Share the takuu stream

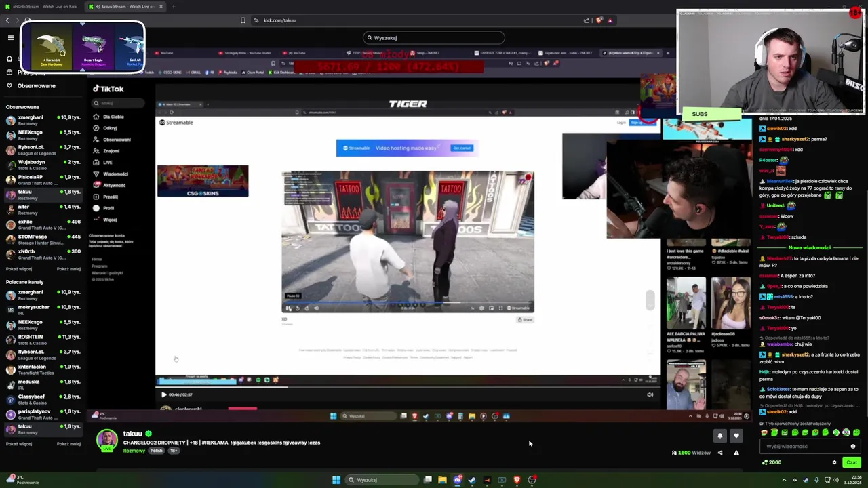coord(720,453)
